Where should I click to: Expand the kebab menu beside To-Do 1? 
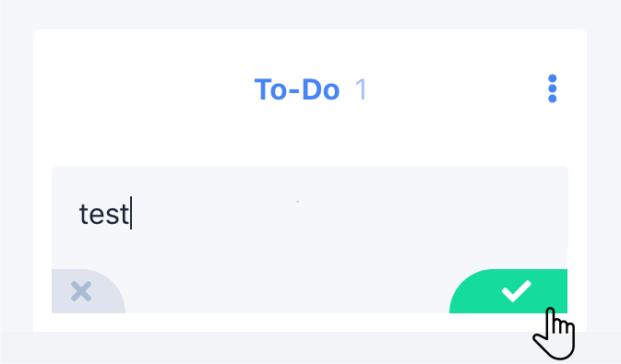552,88
